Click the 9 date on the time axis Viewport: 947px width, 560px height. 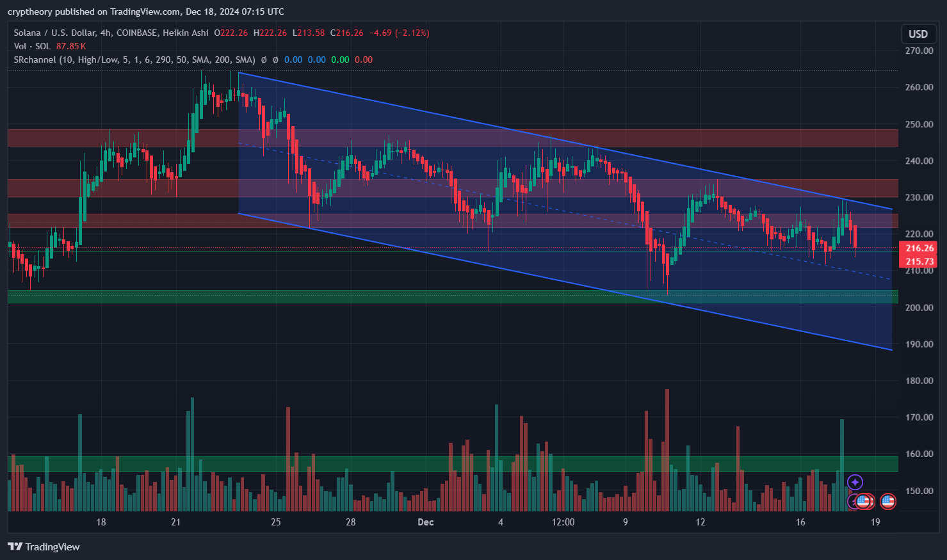[625, 522]
